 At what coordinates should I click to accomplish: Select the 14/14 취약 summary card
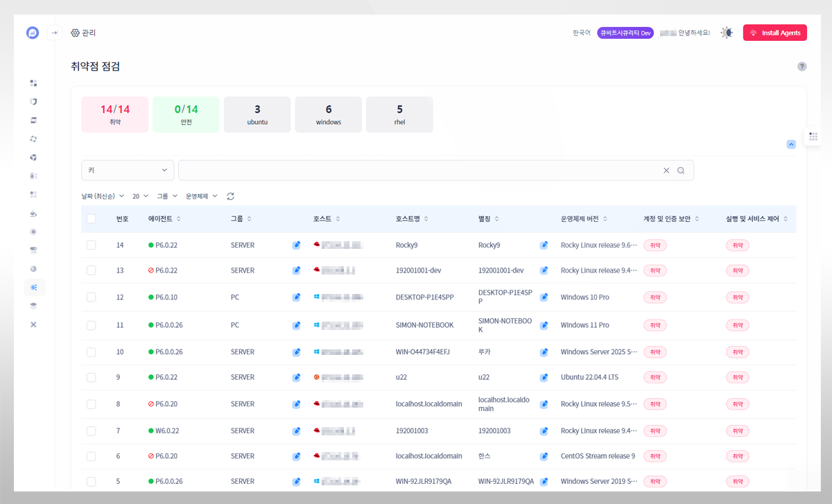pos(115,114)
